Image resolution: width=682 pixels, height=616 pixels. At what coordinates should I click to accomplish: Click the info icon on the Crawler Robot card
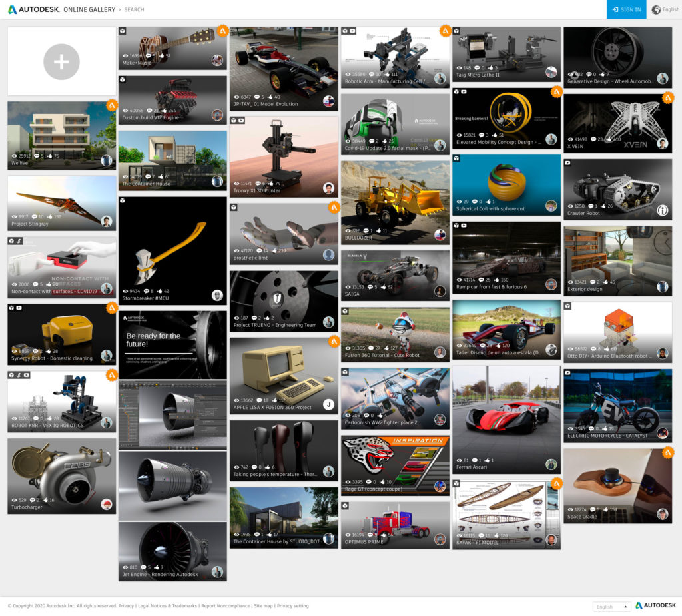pos(663,210)
